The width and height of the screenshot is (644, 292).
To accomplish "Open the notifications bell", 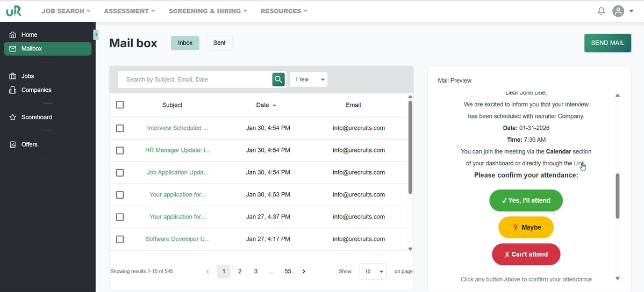I will click(x=602, y=11).
